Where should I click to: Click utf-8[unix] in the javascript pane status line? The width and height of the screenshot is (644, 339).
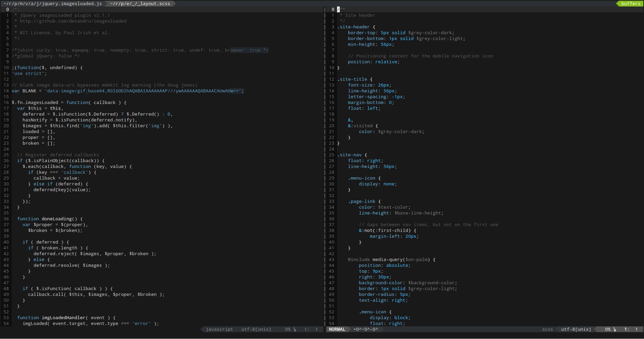(x=256, y=329)
